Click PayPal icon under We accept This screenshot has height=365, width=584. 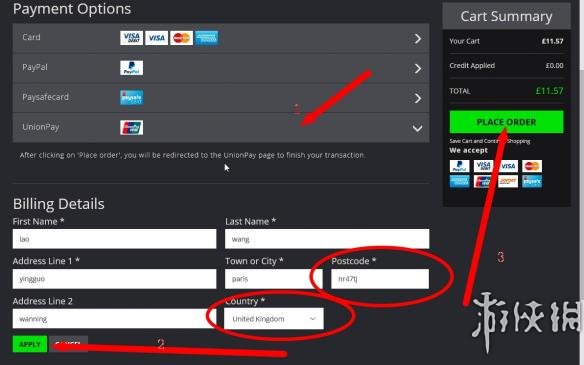tap(459, 166)
